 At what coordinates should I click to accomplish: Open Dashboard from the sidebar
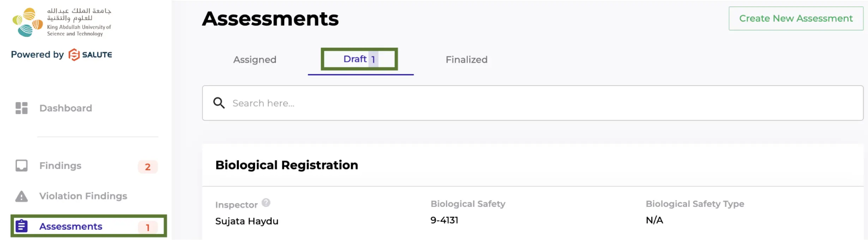(66, 108)
